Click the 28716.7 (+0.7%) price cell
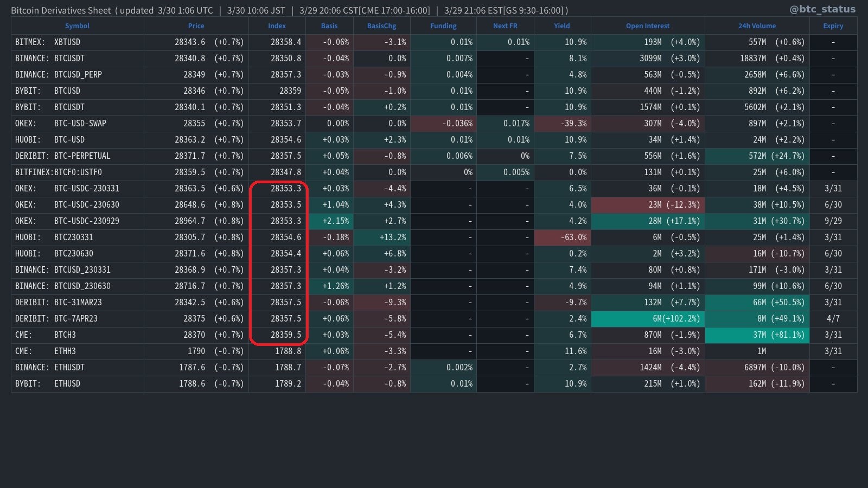The height and width of the screenshot is (488, 868). [x=196, y=286]
